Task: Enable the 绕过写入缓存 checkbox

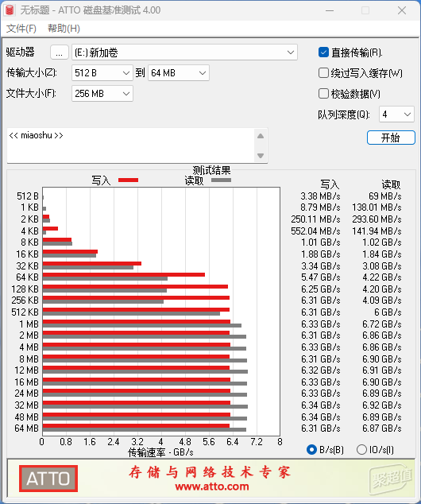Action: click(323, 73)
